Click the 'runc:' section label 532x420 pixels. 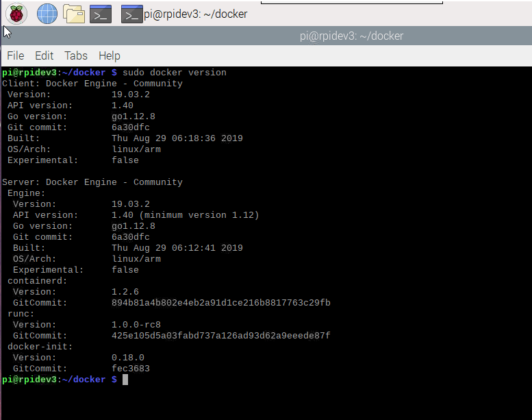pyautogui.click(x=21, y=314)
